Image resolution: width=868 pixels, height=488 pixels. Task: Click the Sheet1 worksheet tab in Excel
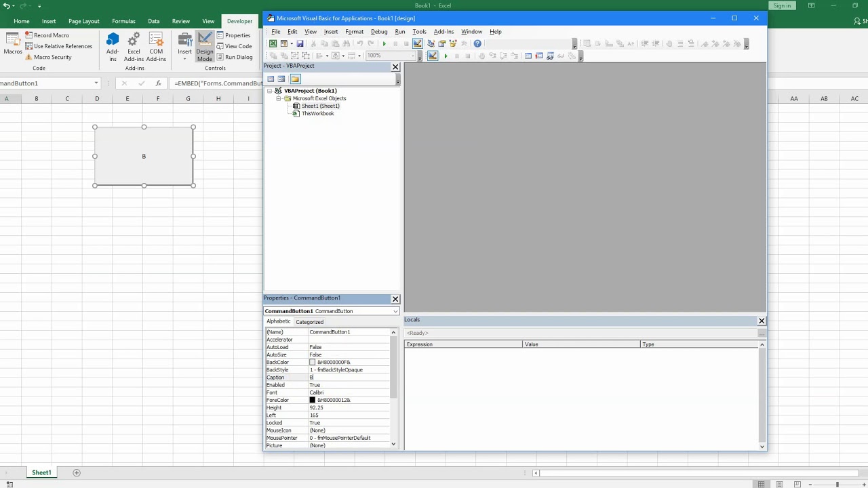pos(41,472)
